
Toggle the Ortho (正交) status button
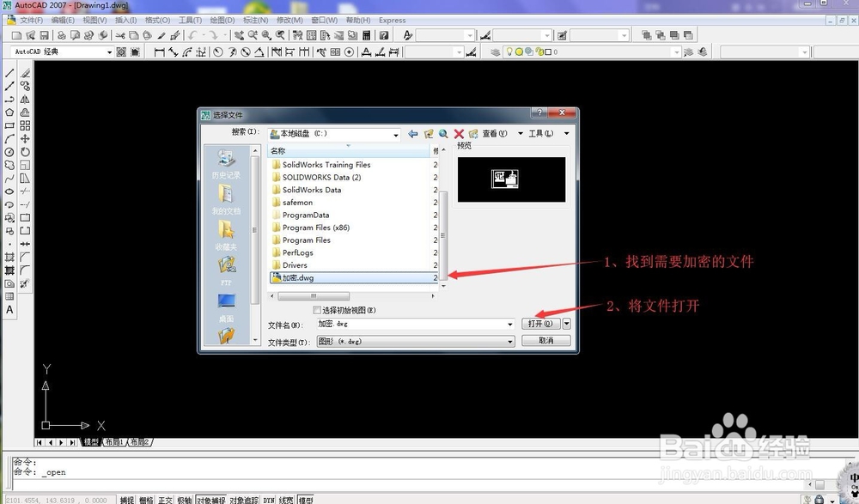[x=166, y=500]
